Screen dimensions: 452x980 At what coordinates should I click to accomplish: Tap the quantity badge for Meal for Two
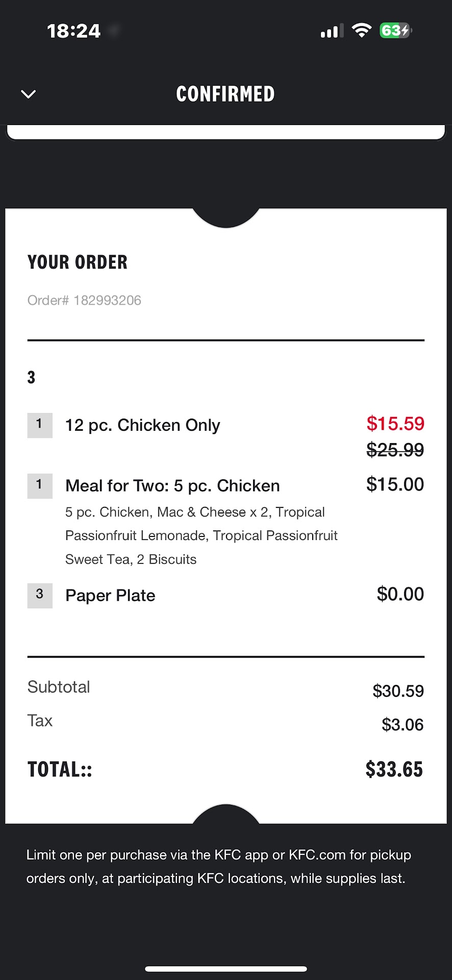40,485
